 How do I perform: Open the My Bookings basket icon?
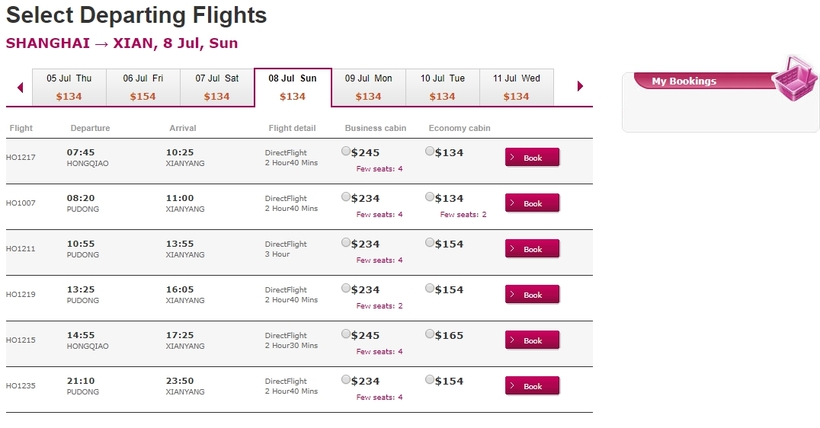tap(795, 78)
